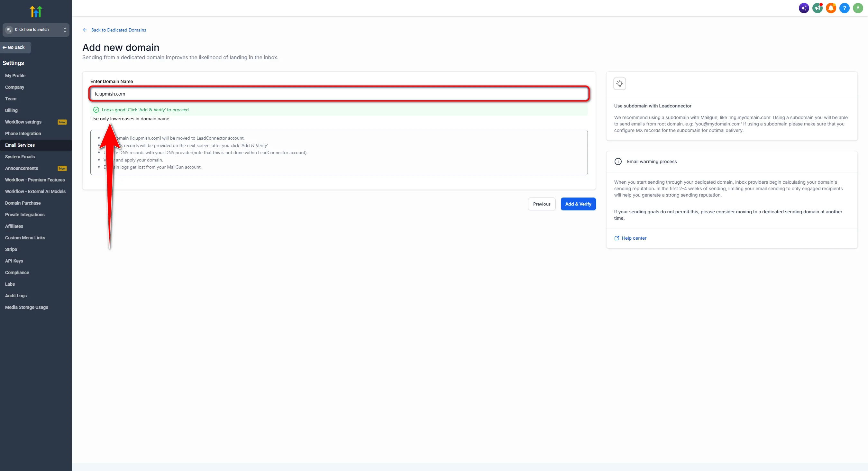Click the HighLevel logo in the sidebar
Image resolution: width=868 pixels, height=471 pixels.
pos(36,12)
